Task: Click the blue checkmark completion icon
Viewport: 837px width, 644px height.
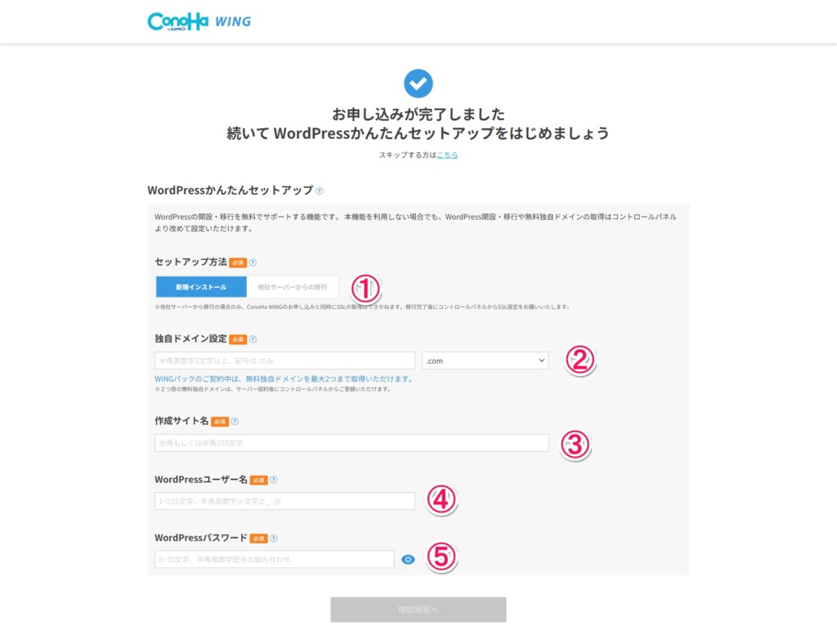Action: point(418,83)
